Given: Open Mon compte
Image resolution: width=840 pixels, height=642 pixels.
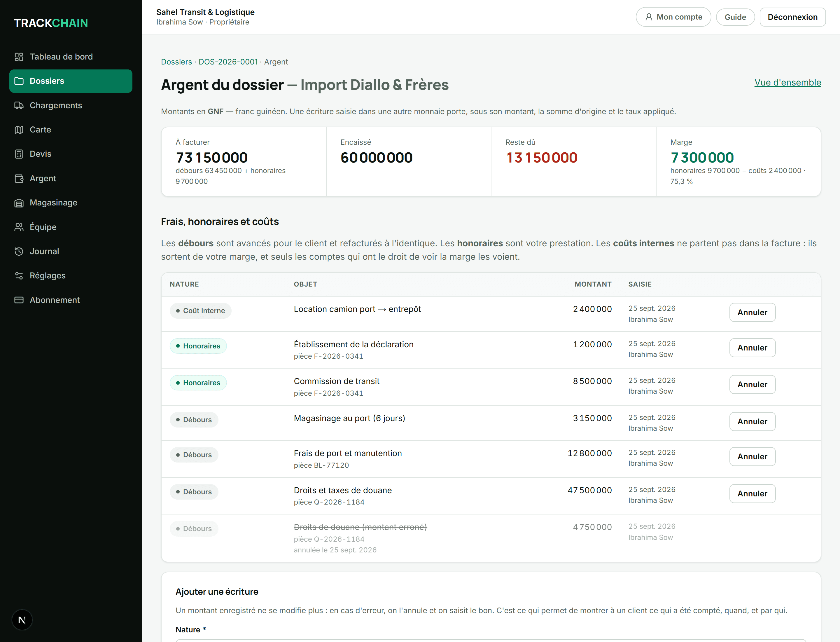Looking at the screenshot, I should click(x=673, y=17).
